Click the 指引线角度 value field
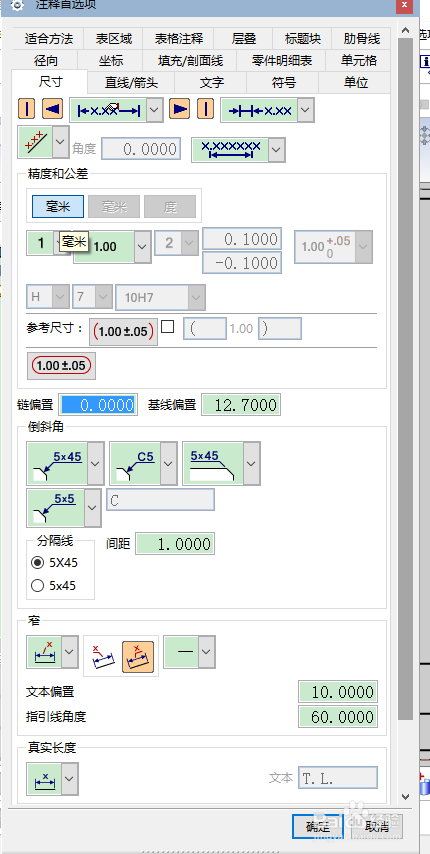This screenshot has height=854, width=430. pos(338,717)
